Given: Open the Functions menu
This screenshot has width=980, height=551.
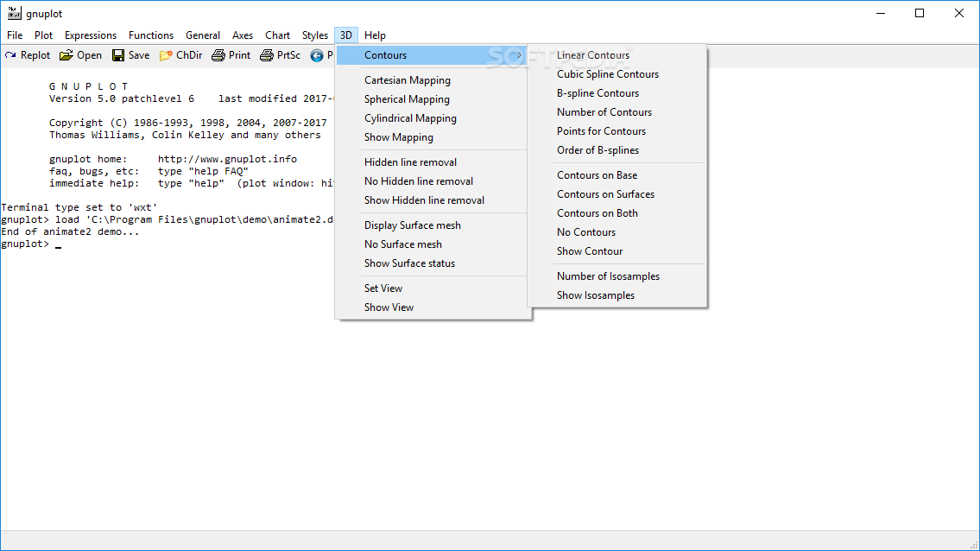Looking at the screenshot, I should coord(151,35).
